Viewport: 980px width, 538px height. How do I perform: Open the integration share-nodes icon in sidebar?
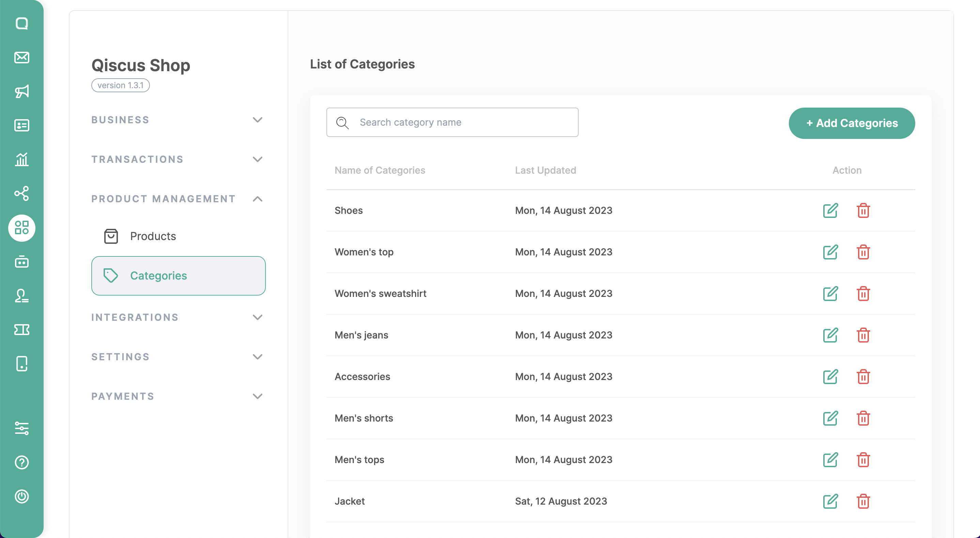click(22, 193)
